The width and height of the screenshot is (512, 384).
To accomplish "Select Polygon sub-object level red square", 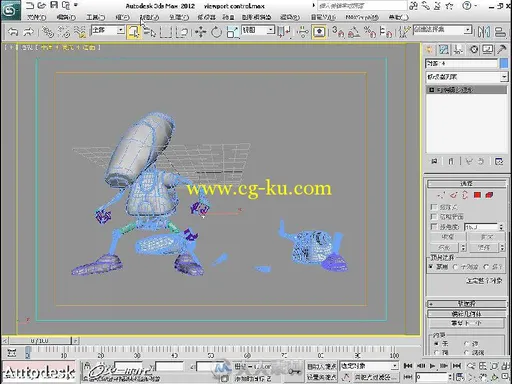I will tap(477, 195).
